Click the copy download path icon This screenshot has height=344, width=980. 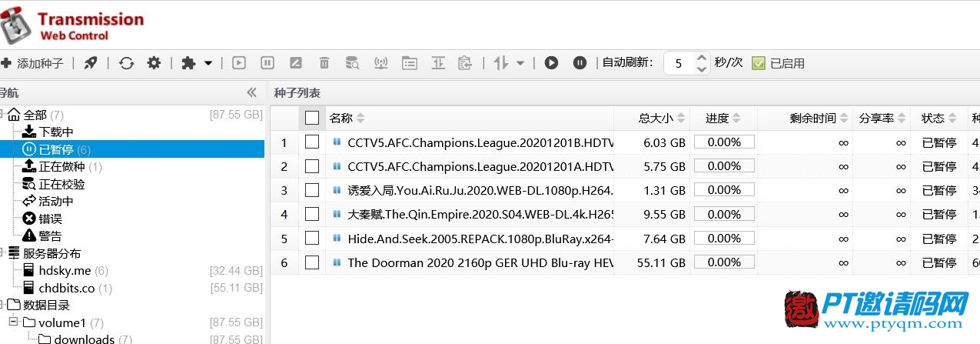[464, 63]
